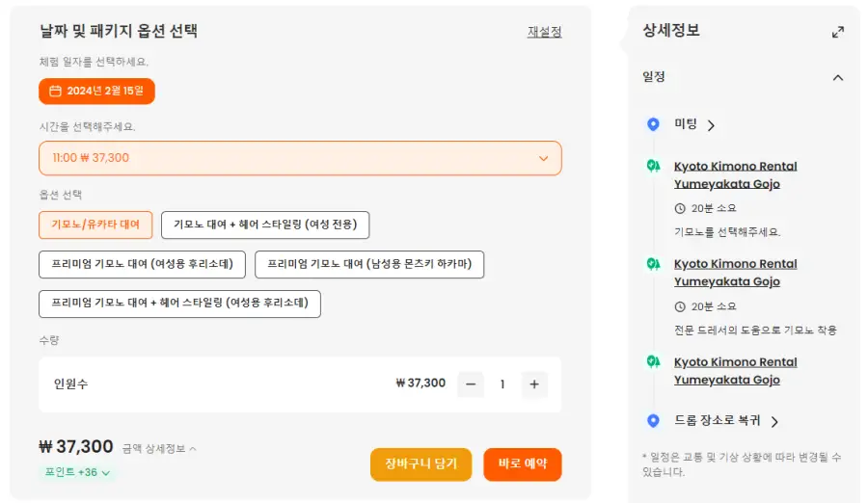Open the 미팅 details chevron
Screen dimensions: 868x503
tap(712, 125)
